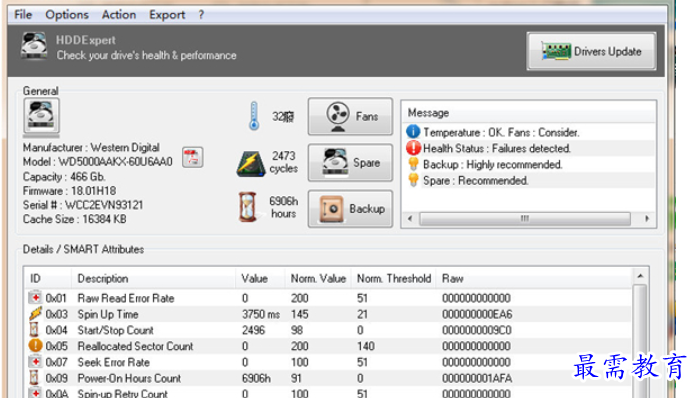The image size is (695, 398).
Task: Select the hard drive icon under General
Action: tap(41, 116)
